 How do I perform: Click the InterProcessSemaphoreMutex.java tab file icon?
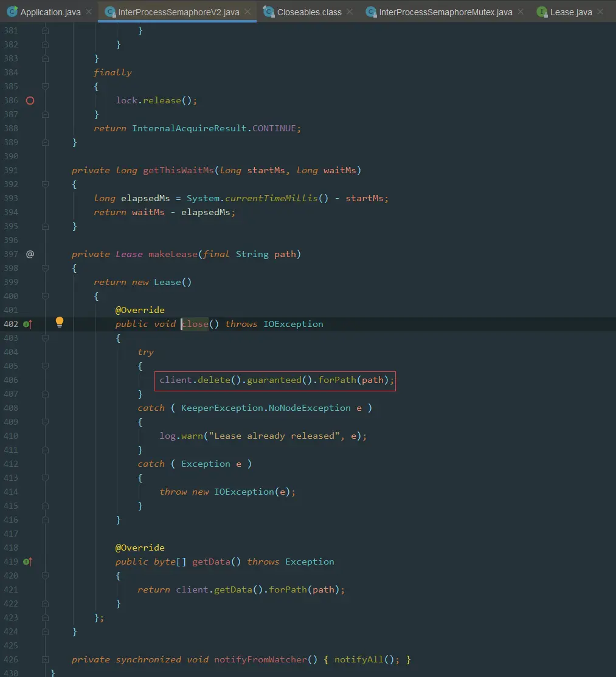371,12
